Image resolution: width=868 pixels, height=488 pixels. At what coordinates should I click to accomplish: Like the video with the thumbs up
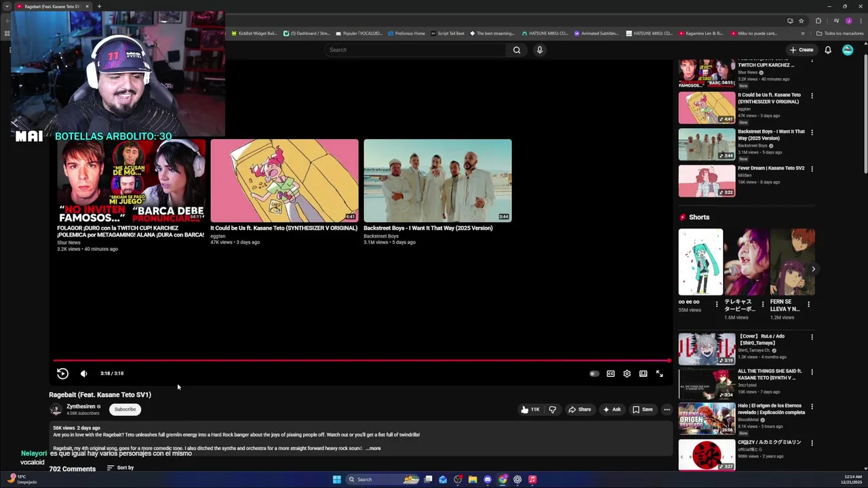click(530, 409)
